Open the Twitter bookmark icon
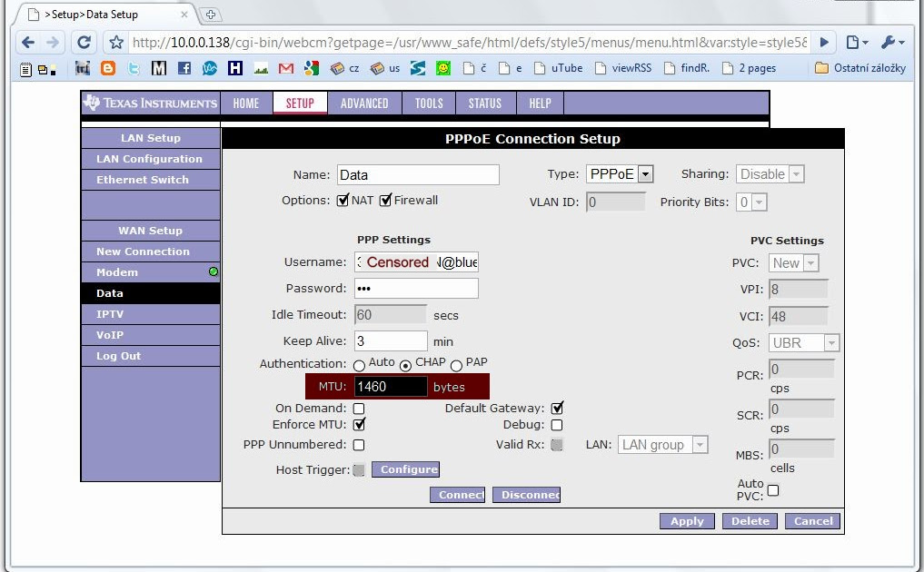The height and width of the screenshot is (572, 924). [x=134, y=68]
